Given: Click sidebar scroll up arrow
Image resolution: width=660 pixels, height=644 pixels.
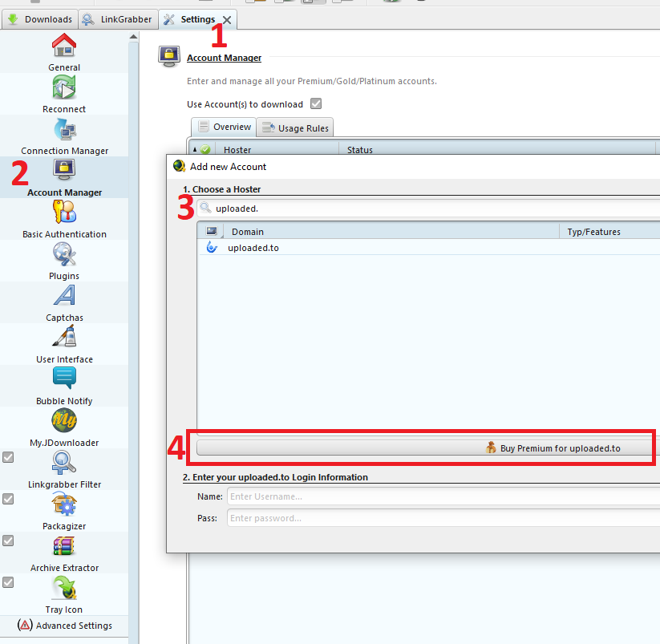Looking at the screenshot, I should (x=133, y=37).
